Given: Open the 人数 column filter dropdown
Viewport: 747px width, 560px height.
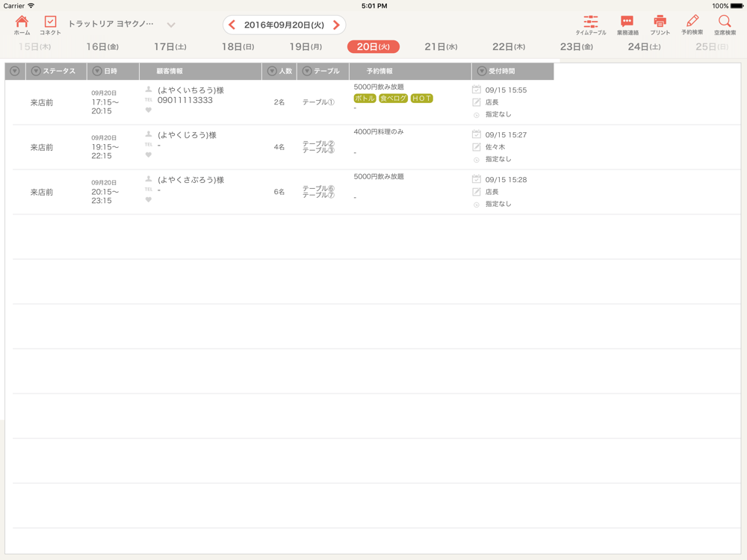Looking at the screenshot, I should click(272, 72).
